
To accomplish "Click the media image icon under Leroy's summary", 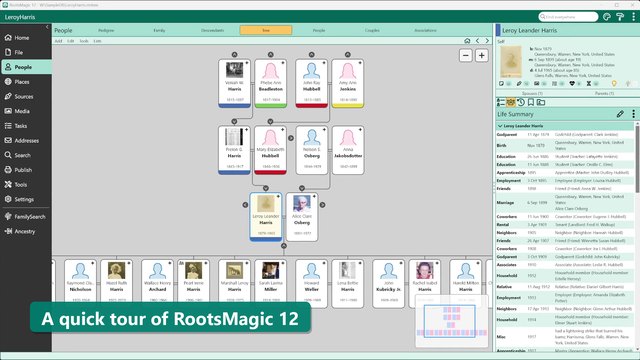I will 537,84.
